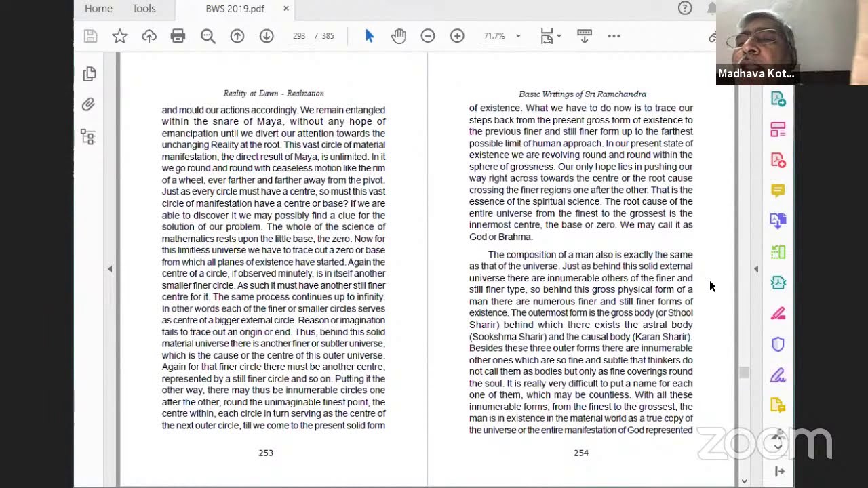Open the pink Redact tool
The width and height of the screenshot is (868, 488).
778,313
